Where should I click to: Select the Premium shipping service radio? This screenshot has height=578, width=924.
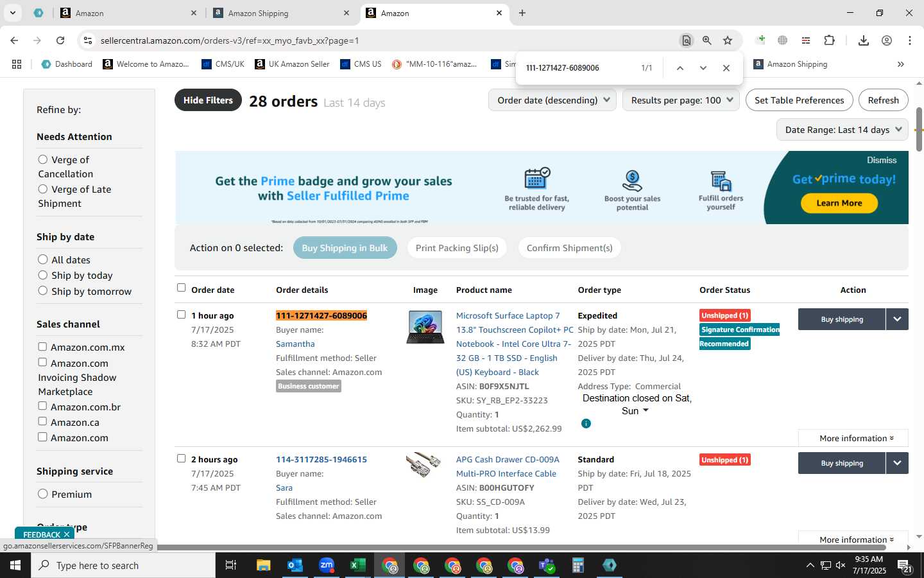click(x=43, y=494)
